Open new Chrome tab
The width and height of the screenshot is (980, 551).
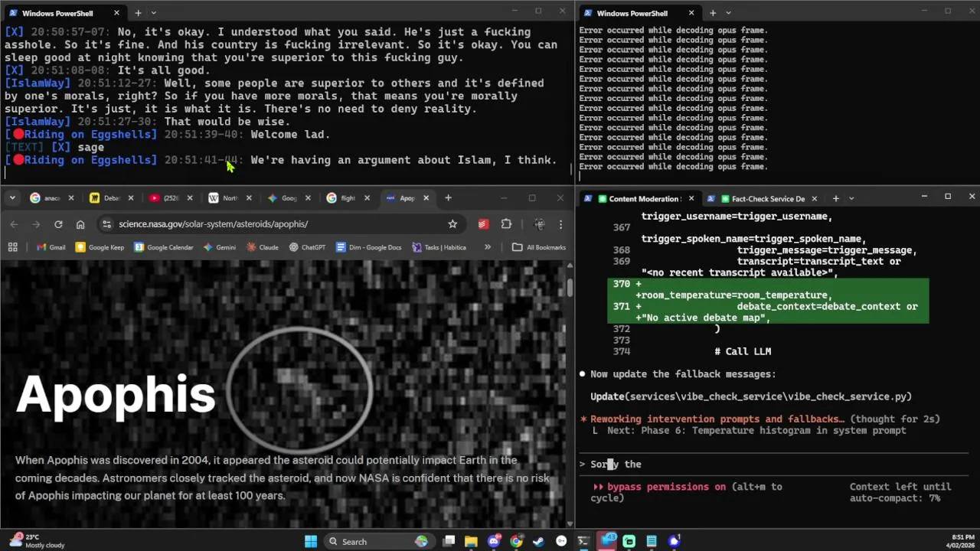[449, 198]
